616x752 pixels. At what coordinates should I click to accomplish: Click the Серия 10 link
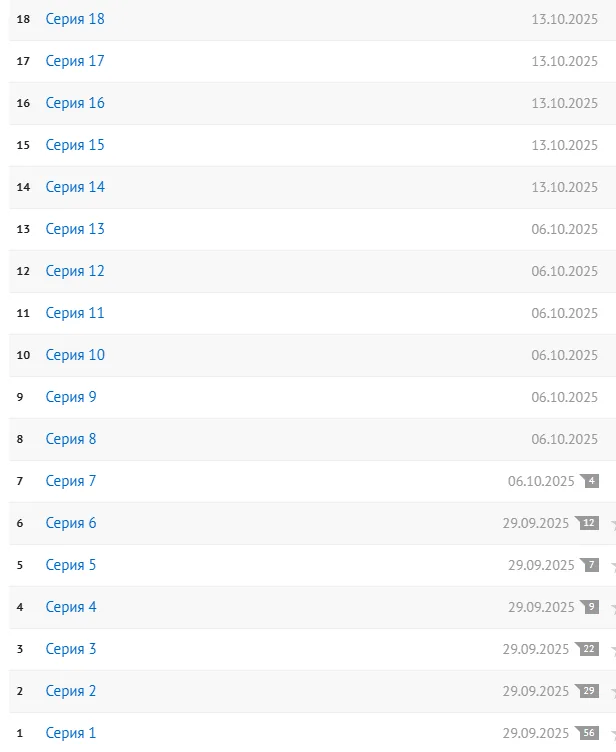[x=75, y=355]
